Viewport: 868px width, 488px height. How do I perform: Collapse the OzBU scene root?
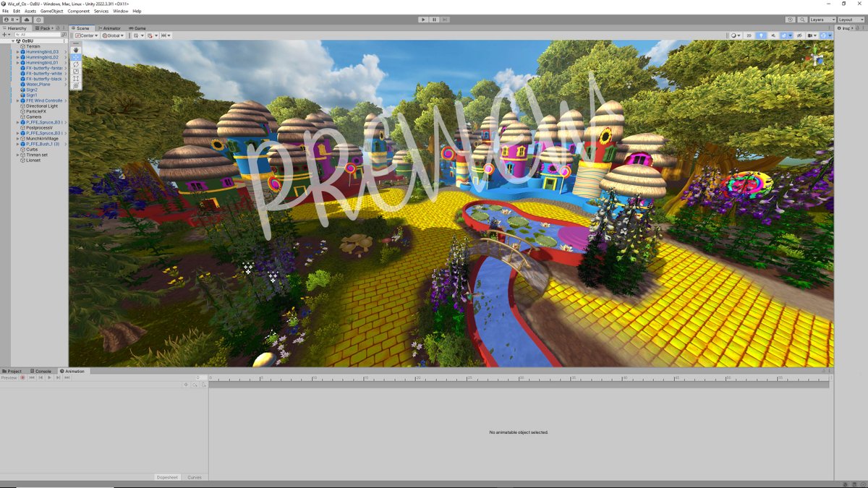point(13,41)
